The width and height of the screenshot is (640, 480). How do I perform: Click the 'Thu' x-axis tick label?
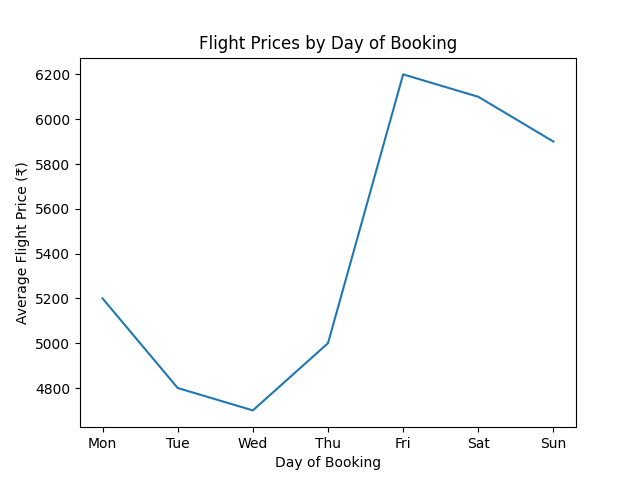tap(328, 443)
